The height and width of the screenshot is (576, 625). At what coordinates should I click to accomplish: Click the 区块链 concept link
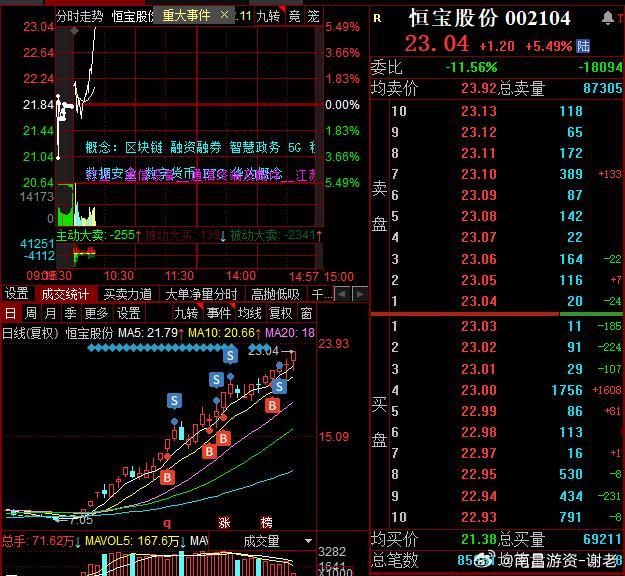point(144,147)
